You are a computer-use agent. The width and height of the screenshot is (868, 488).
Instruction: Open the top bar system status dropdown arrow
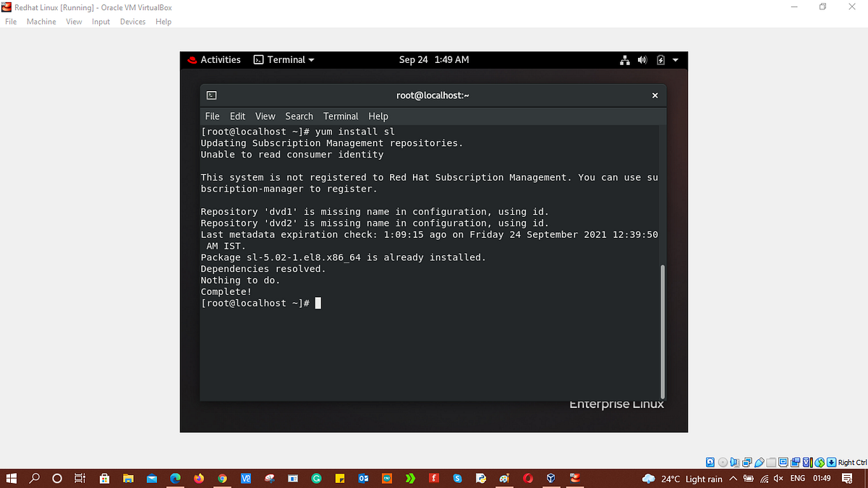tap(675, 60)
